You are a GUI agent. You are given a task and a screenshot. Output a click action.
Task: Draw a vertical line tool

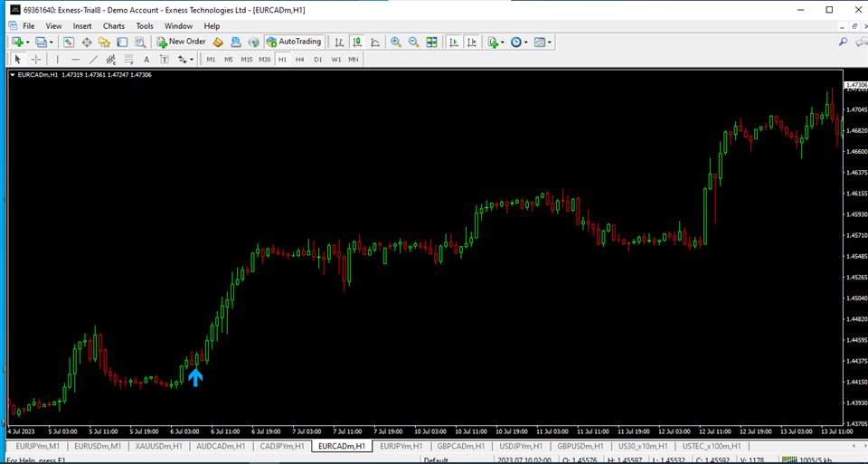click(x=58, y=60)
